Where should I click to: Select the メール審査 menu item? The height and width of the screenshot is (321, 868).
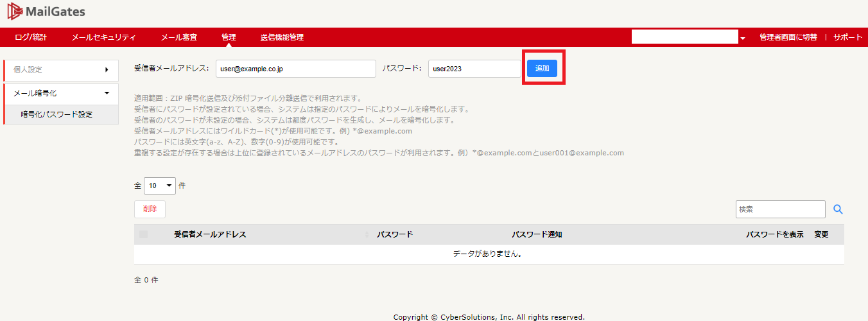pos(178,37)
